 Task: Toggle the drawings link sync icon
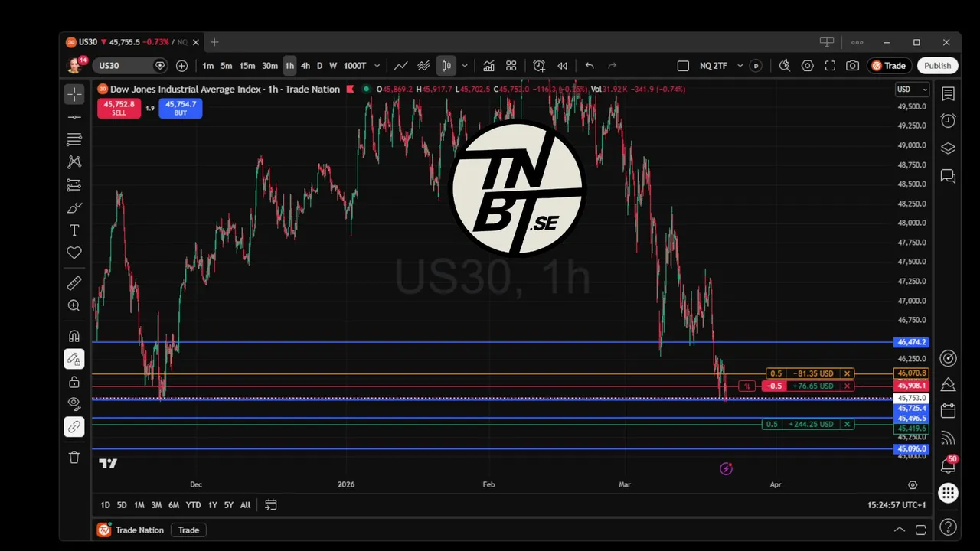click(74, 426)
